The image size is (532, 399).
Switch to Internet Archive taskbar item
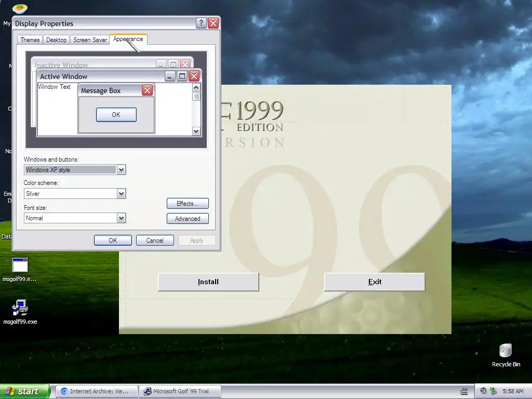[x=96, y=391]
